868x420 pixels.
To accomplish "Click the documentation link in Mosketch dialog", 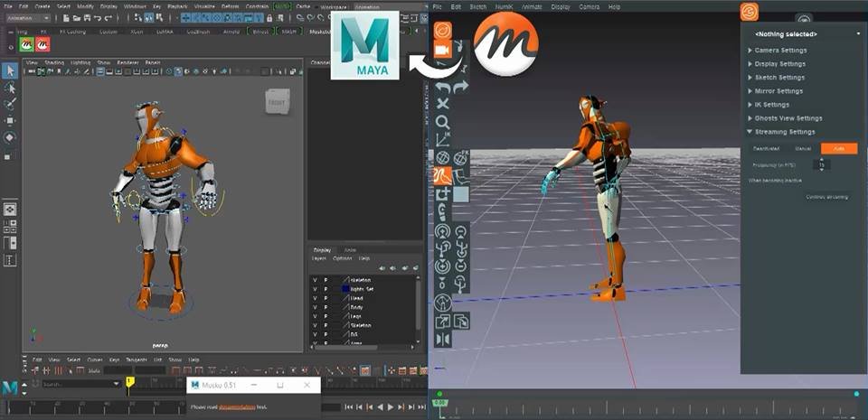I will [x=236, y=407].
